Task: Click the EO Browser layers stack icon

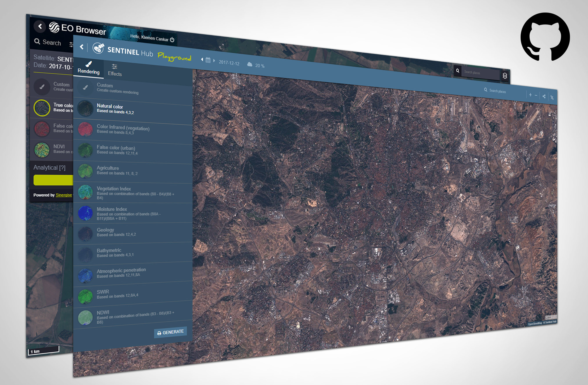Action: [x=505, y=76]
